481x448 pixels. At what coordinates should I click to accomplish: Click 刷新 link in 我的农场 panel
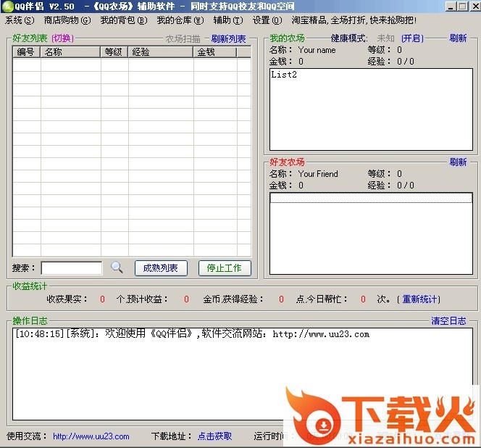[x=458, y=38]
